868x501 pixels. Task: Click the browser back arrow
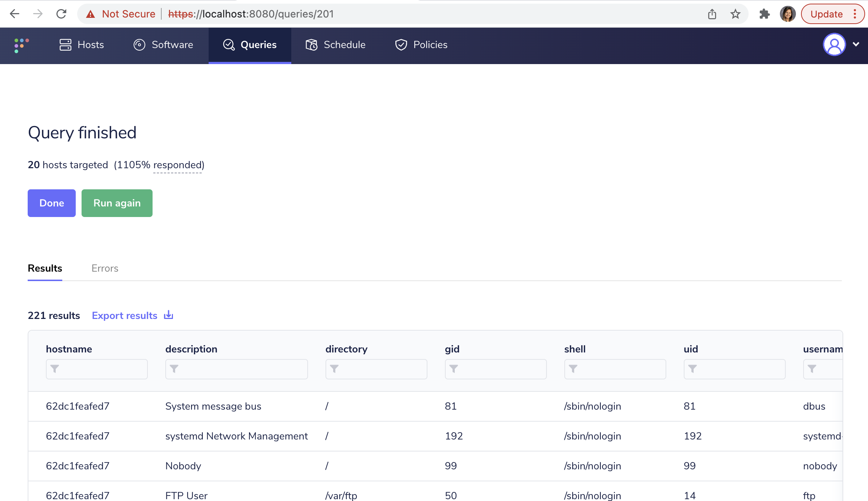coord(15,14)
